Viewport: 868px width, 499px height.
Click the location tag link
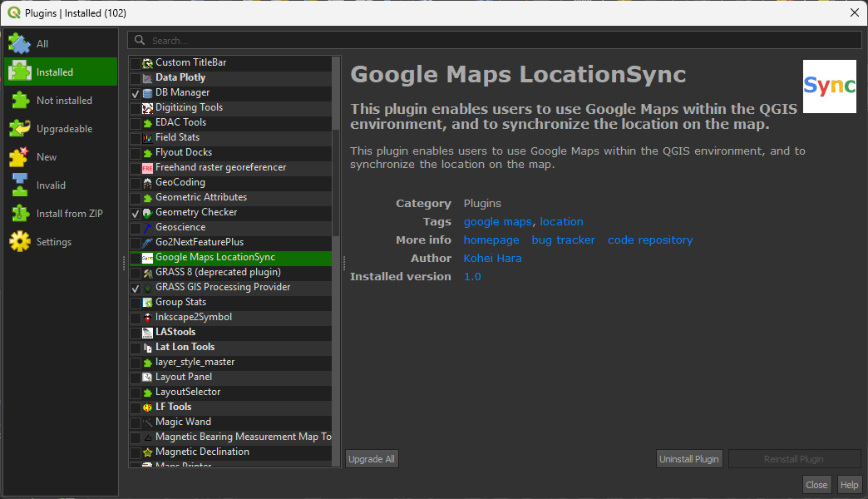[562, 221]
